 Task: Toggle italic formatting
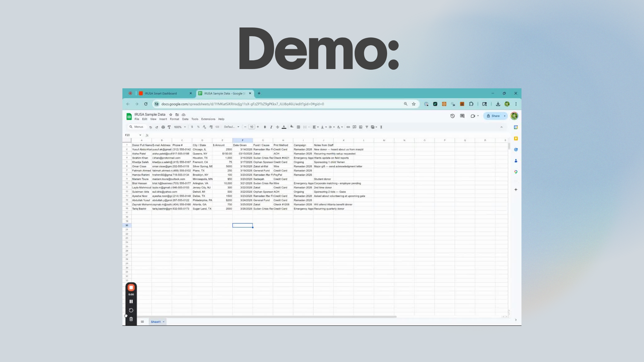pyautogui.click(x=271, y=127)
